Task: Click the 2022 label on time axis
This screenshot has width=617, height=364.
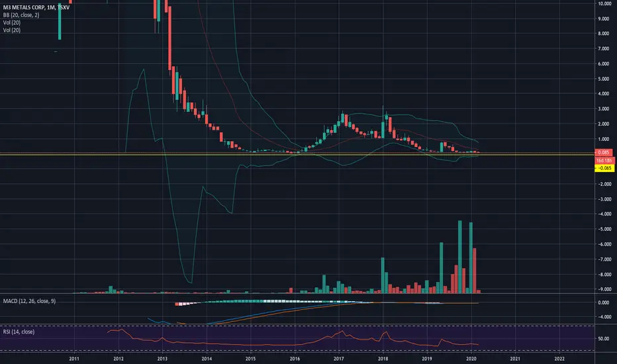Action: tap(559, 359)
